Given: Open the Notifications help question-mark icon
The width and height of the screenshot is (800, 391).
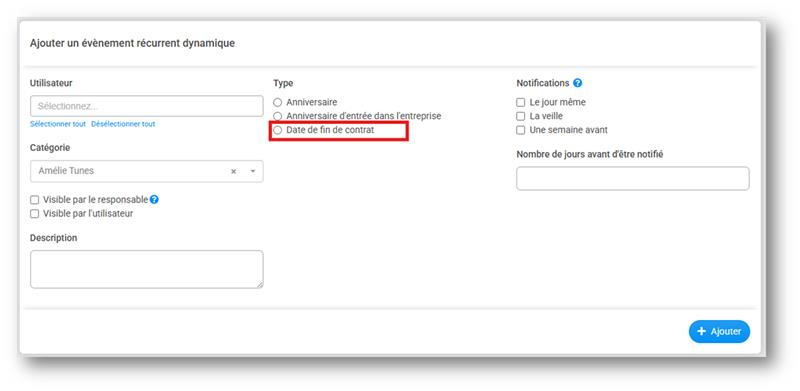Looking at the screenshot, I should (578, 83).
